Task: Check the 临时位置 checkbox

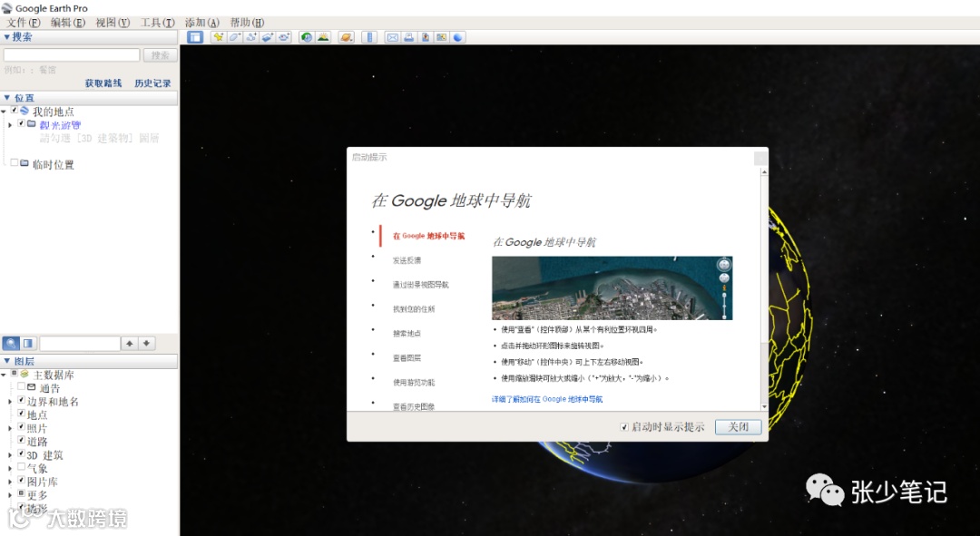Action: tap(14, 162)
